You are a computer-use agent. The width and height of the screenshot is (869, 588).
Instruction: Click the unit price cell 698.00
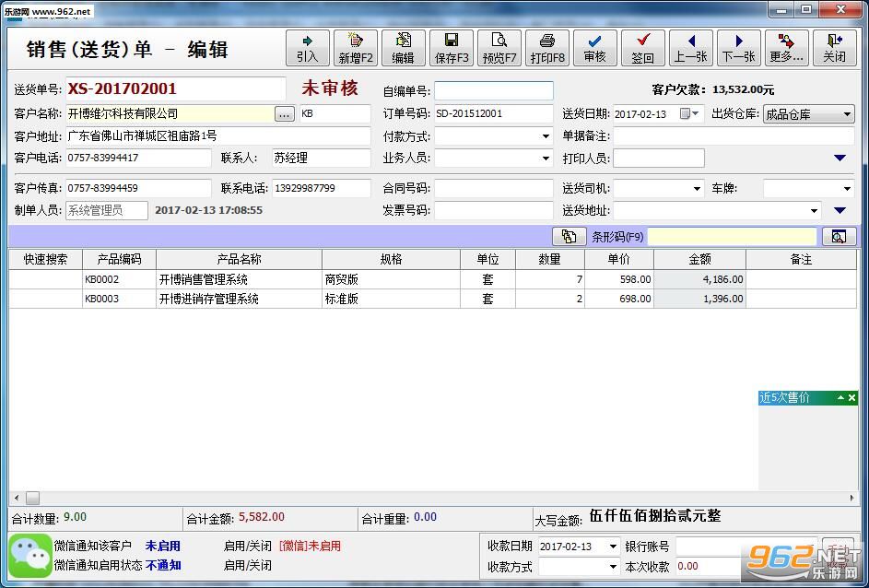tap(619, 299)
